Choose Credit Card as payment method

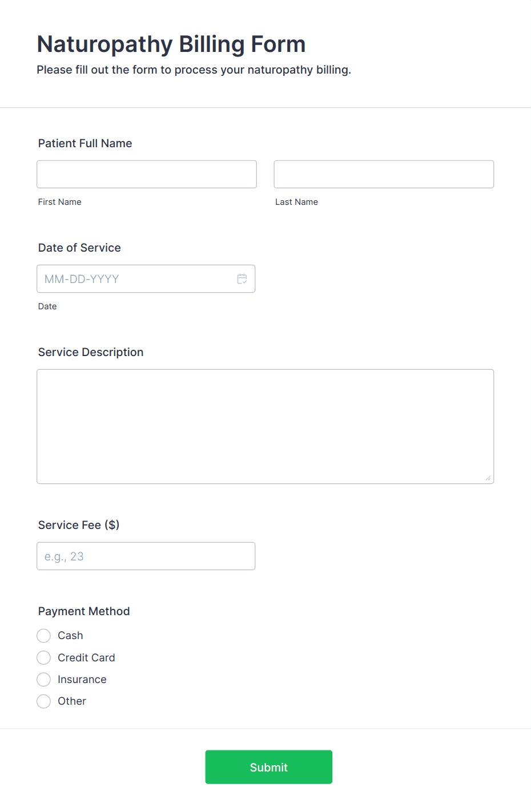[x=44, y=658]
